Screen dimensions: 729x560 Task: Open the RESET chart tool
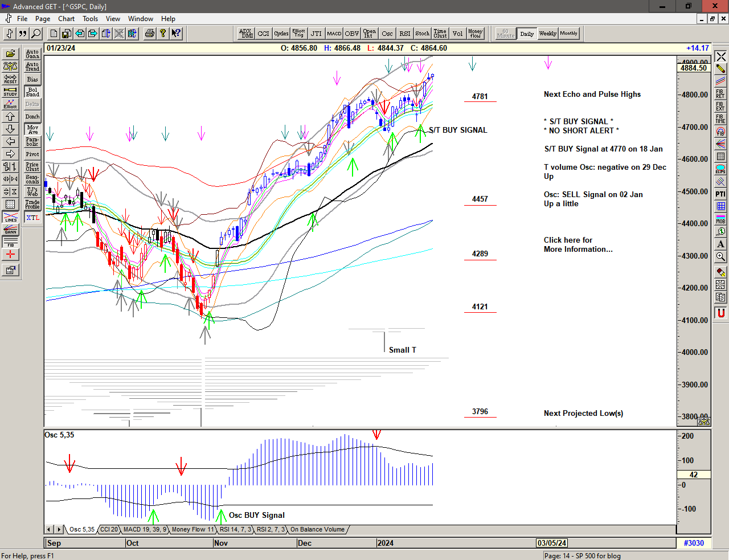[10, 79]
